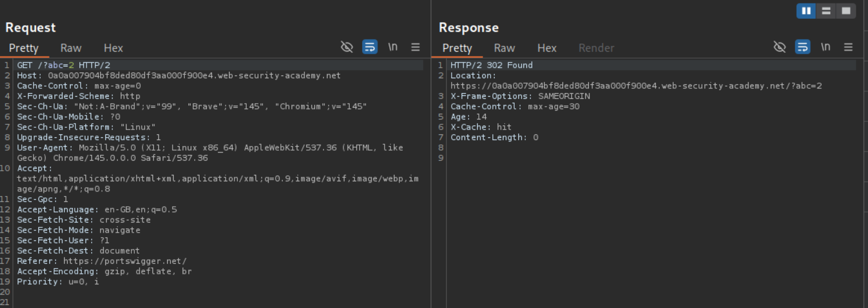Open Hex tab in Response panel
This screenshot has height=308, width=868.
[x=546, y=48]
